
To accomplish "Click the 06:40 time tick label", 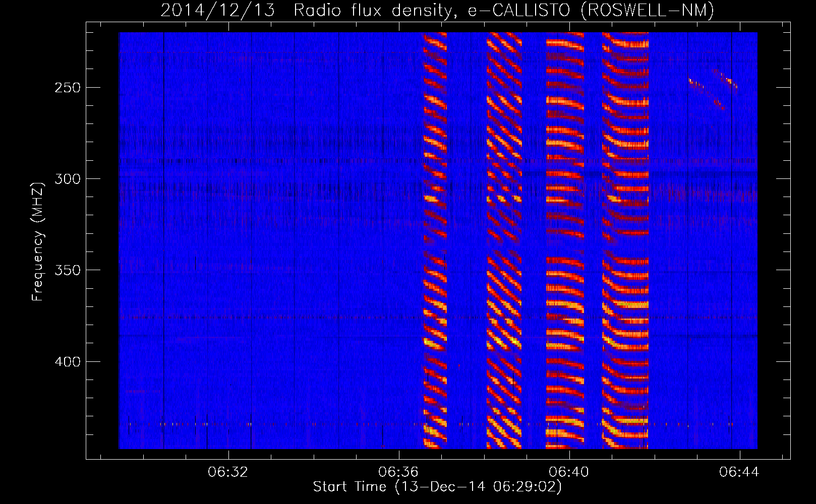I will [x=569, y=472].
